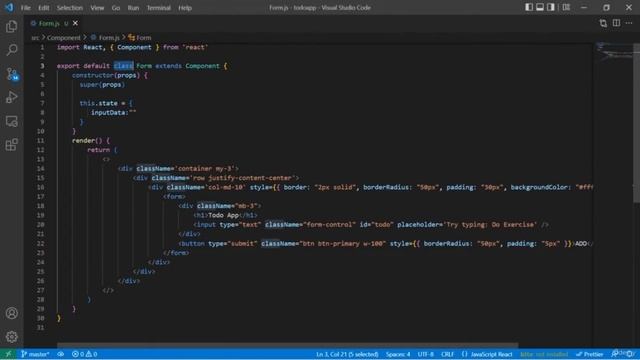The image size is (640, 360).
Task: Open the Spaces: 4 indentation picker
Action: point(398,354)
